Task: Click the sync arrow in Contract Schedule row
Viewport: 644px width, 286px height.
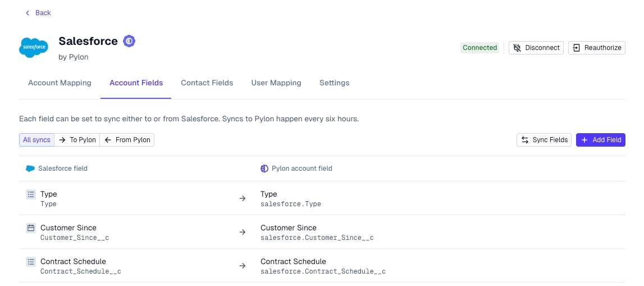Action: [243, 266]
